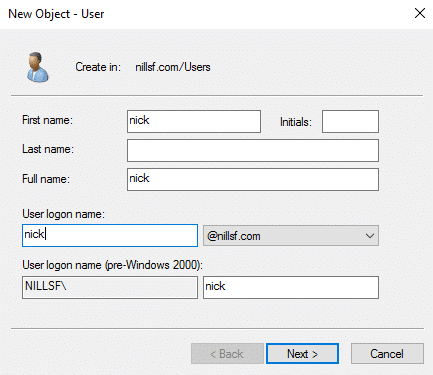Click the First name label
The image size is (433, 375).
(x=47, y=120)
